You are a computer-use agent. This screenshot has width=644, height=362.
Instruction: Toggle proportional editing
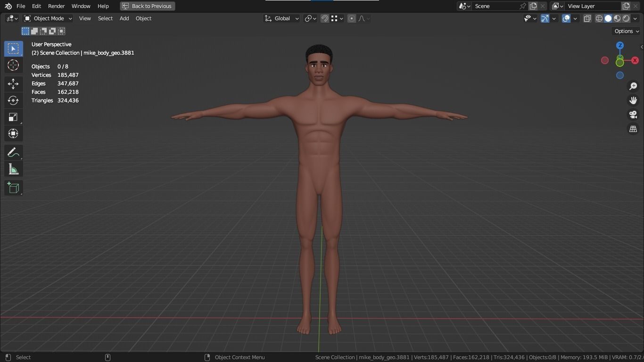(352, 18)
